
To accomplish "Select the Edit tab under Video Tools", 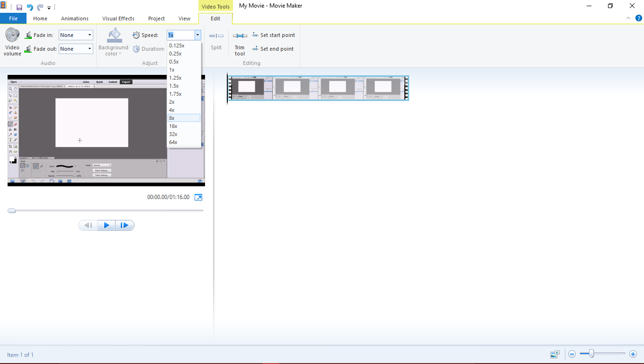I will point(215,18).
